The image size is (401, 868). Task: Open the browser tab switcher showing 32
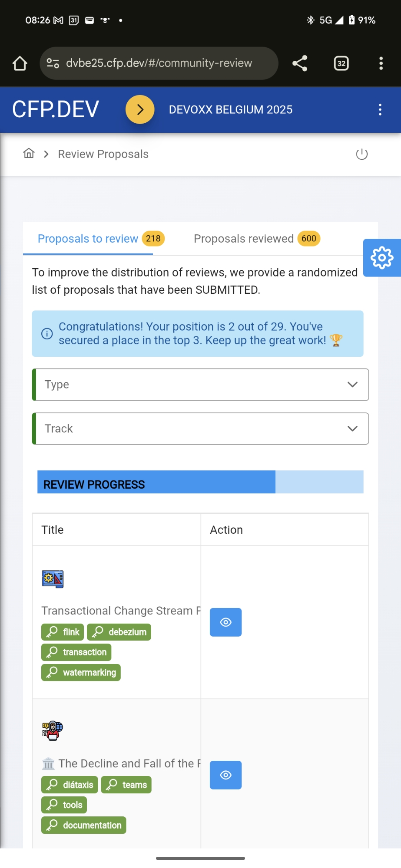[x=341, y=63]
